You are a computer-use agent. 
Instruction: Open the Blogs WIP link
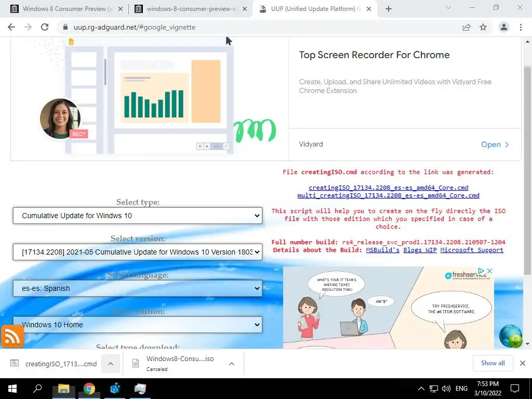[420, 250]
